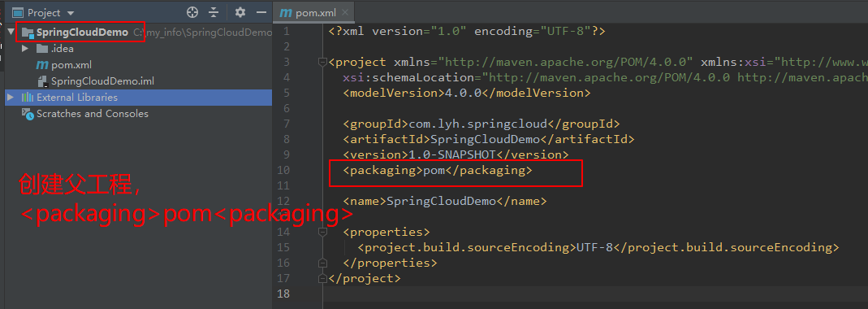Select the .idea folder
Viewport: 868px width, 309px height.
coord(63,49)
